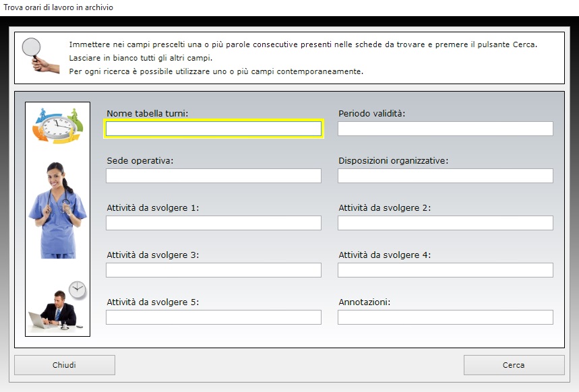Select the Sede operativa text box
This screenshot has height=392, width=579.
[214, 176]
